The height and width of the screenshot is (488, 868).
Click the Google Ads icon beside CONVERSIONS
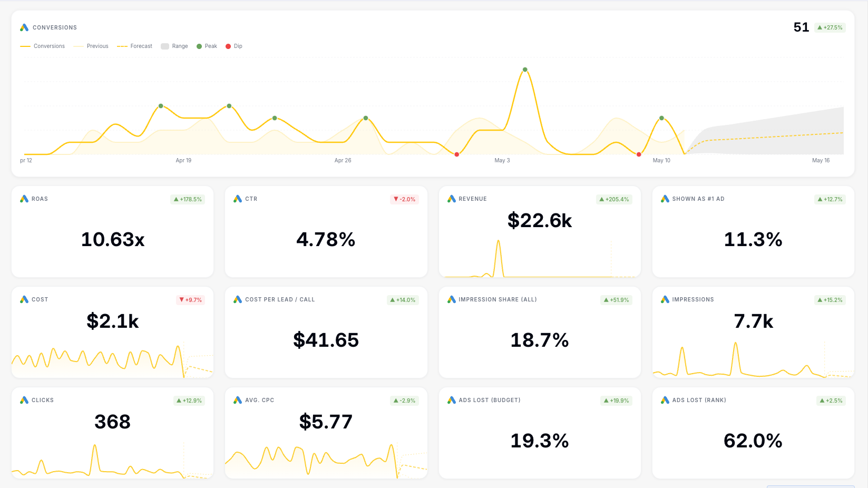tap(24, 27)
